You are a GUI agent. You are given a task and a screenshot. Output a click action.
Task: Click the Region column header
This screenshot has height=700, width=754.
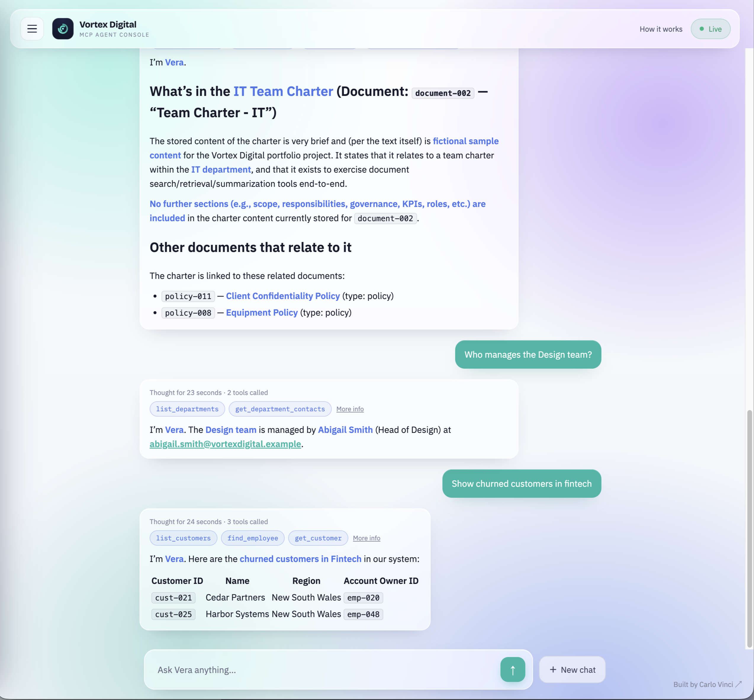(306, 581)
